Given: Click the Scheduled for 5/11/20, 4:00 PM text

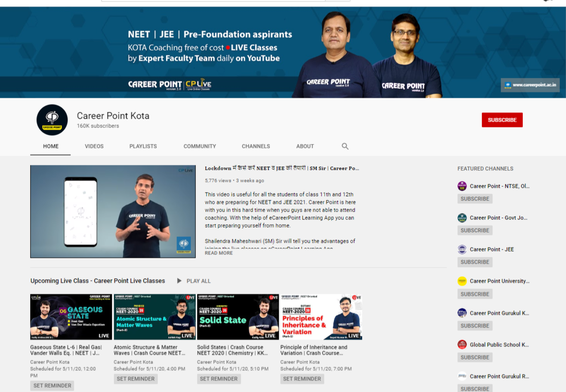Looking at the screenshot, I should (149, 369).
